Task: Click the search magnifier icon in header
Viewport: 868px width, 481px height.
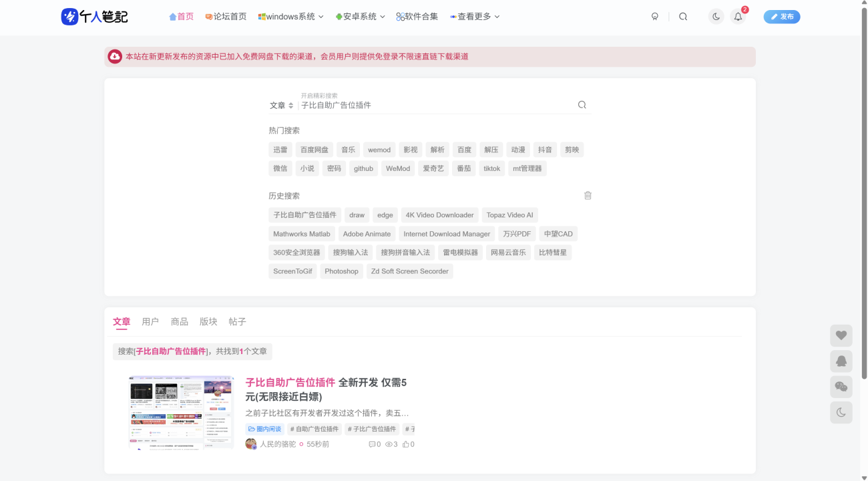Action: coord(682,17)
